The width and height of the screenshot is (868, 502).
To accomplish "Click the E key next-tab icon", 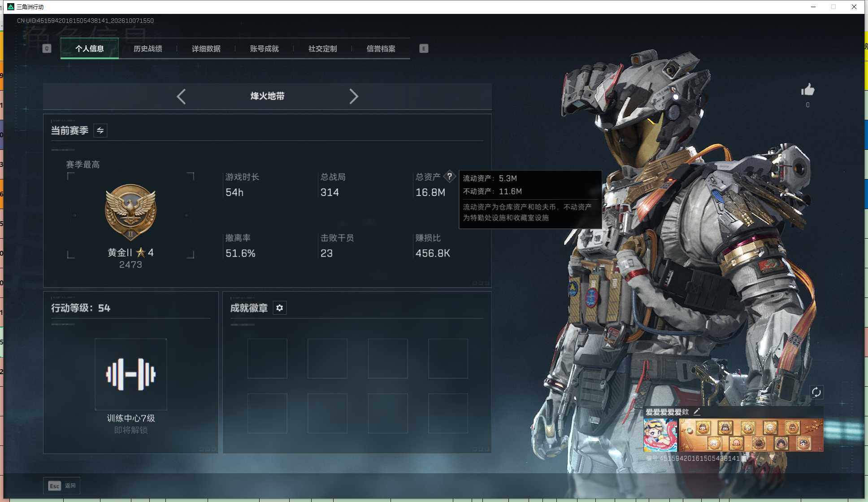I will coord(424,48).
